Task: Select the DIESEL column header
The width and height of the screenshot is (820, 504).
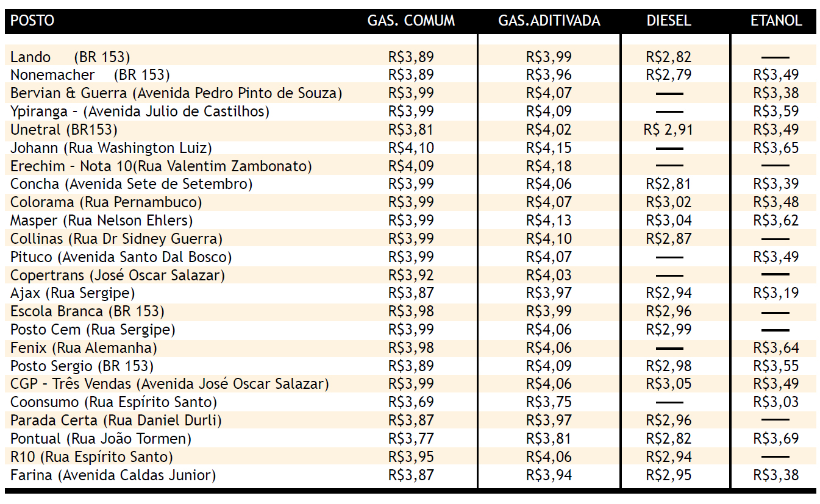Action: 669,21
